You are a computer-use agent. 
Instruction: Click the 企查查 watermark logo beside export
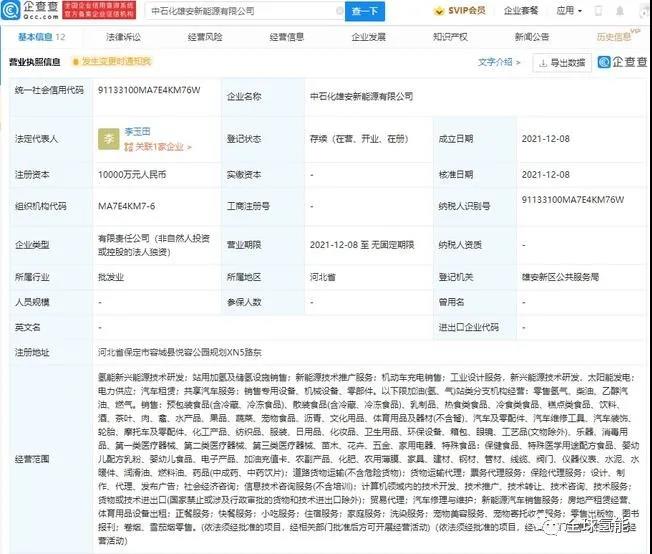click(620, 62)
